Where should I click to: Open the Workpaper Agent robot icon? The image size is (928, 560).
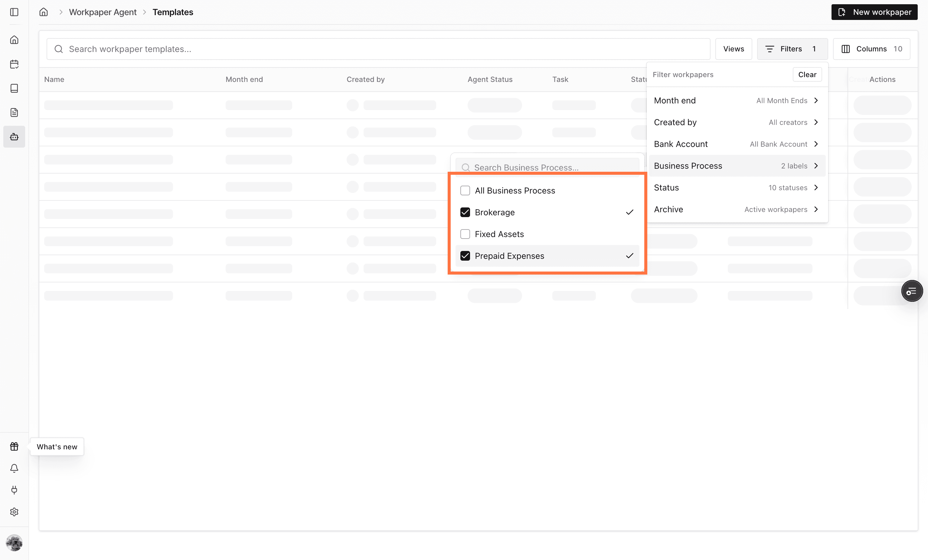click(14, 137)
